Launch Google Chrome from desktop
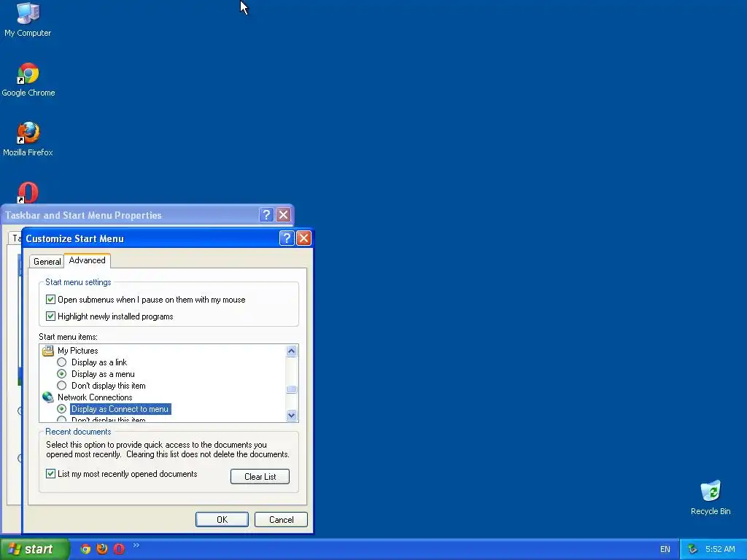The height and width of the screenshot is (560, 747). pos(28,79)
